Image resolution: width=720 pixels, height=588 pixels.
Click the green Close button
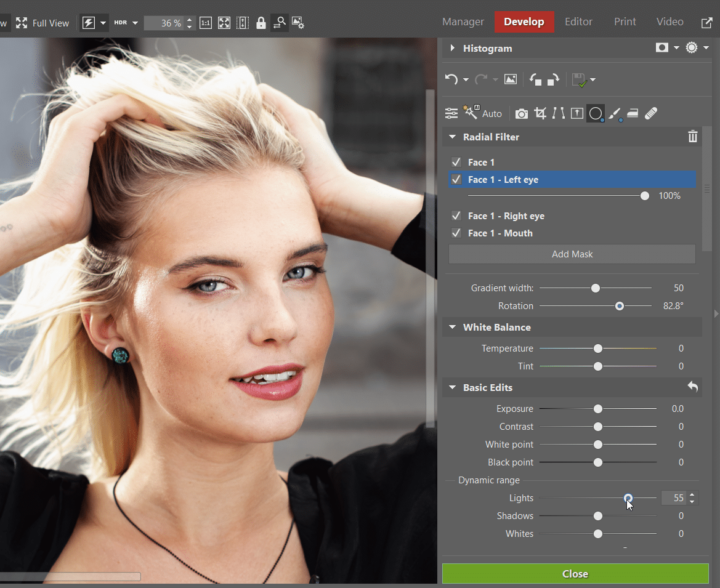(x=575, y=573)
